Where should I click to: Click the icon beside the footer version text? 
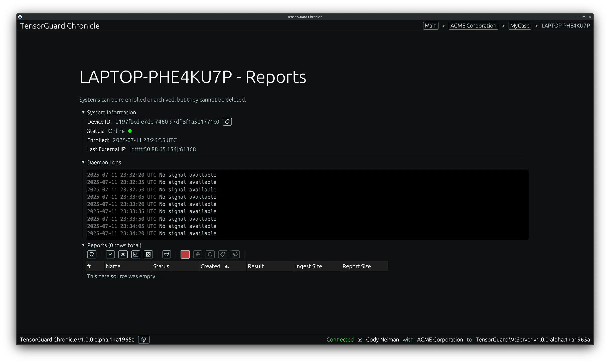[144, 339]
